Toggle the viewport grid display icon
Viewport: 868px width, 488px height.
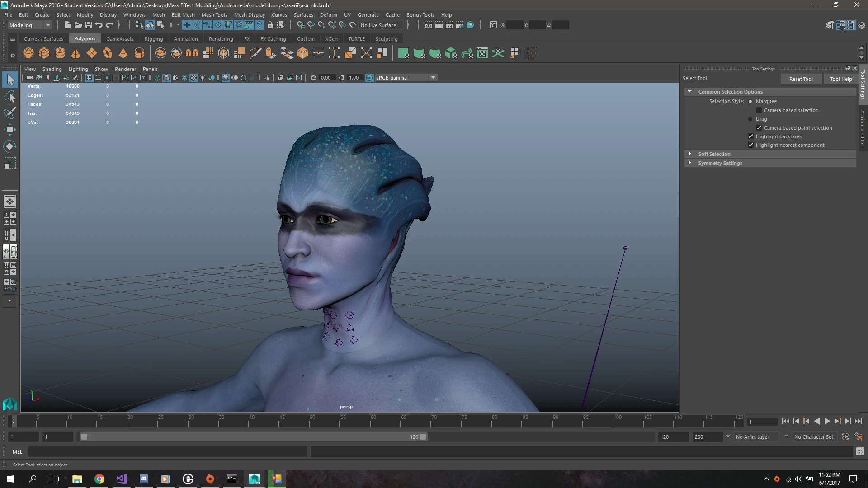point(89,78)
